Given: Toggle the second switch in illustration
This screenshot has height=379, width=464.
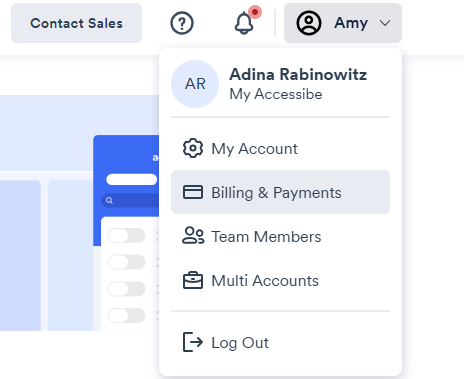Looking at the screenshot, I should pos(127,262).
